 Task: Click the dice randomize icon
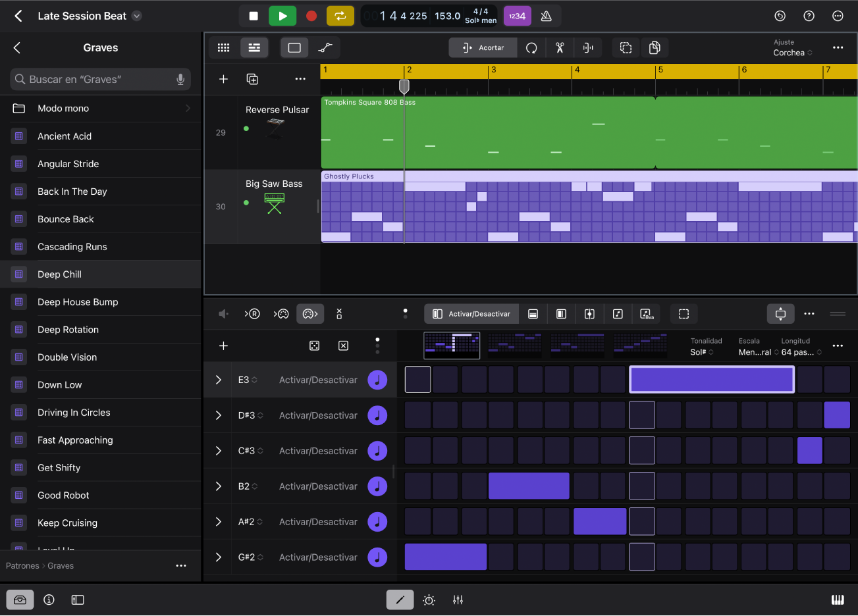coord(315,346)
